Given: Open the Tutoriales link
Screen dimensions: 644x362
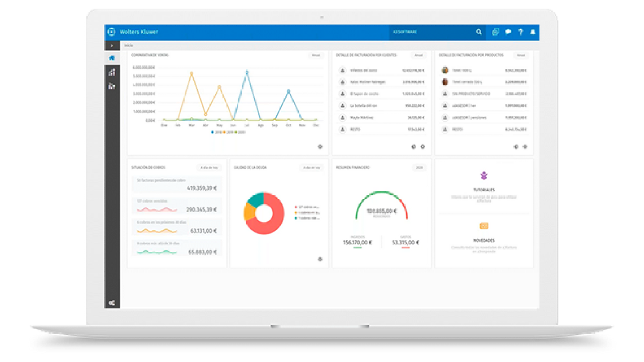Looking at the screenshot, I should click(484, 190).
